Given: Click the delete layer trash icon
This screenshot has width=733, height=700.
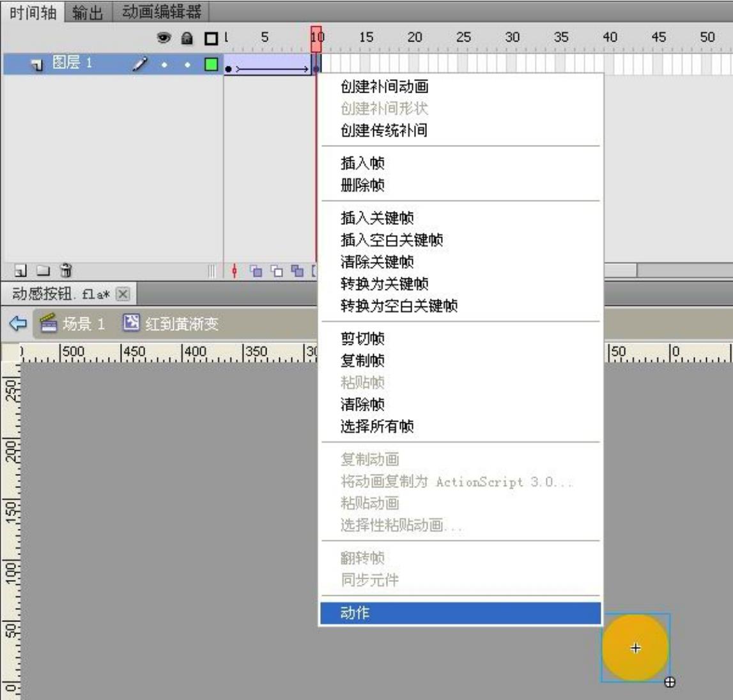Looking at the screenshot, I should [66, 271].
